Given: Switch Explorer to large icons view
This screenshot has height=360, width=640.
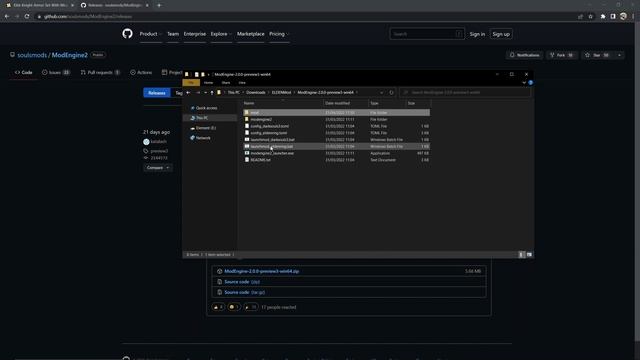Looking at the screenshot, I should (x=529, y=255).
